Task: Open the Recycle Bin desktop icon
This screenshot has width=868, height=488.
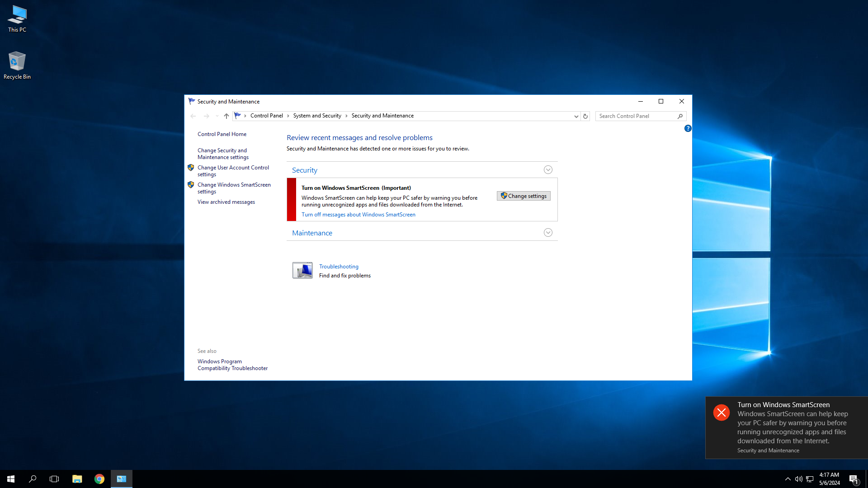Action: (17, 66)
